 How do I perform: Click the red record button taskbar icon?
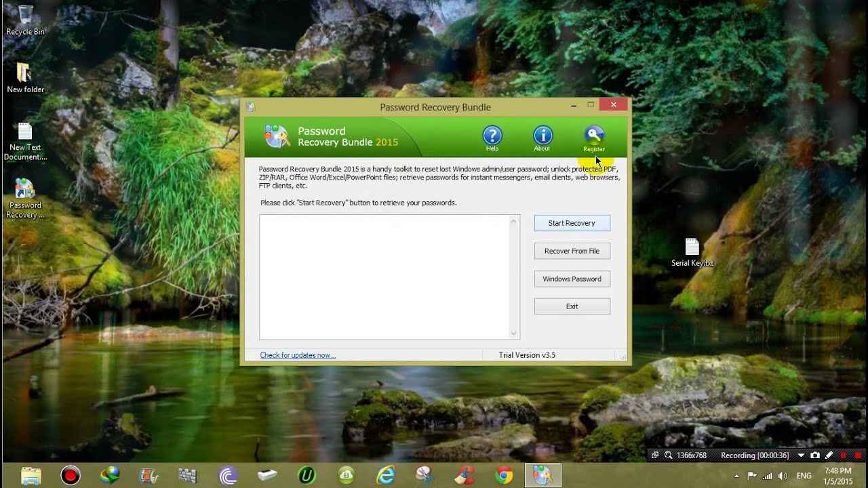click(71, 476)
